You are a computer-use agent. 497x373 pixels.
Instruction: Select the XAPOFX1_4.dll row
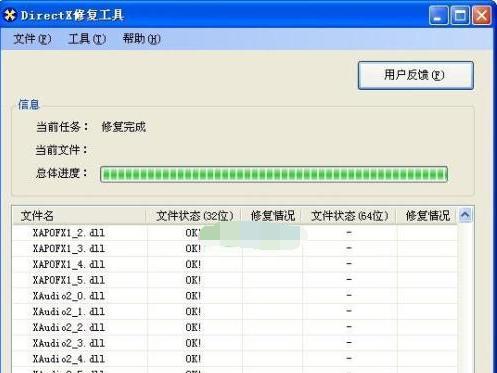pyautogui.click(x=235, y=264)
